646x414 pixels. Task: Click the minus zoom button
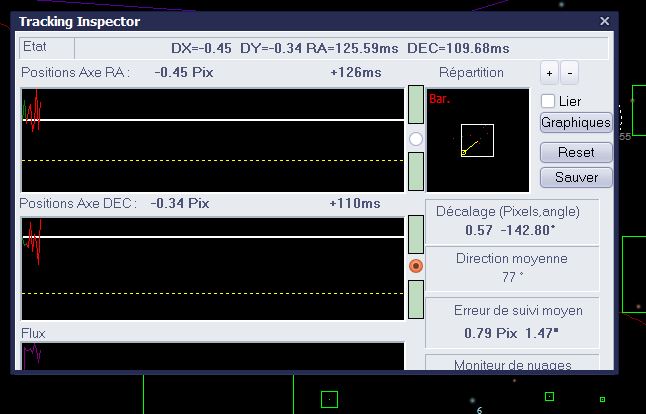(x=569, y=74)
